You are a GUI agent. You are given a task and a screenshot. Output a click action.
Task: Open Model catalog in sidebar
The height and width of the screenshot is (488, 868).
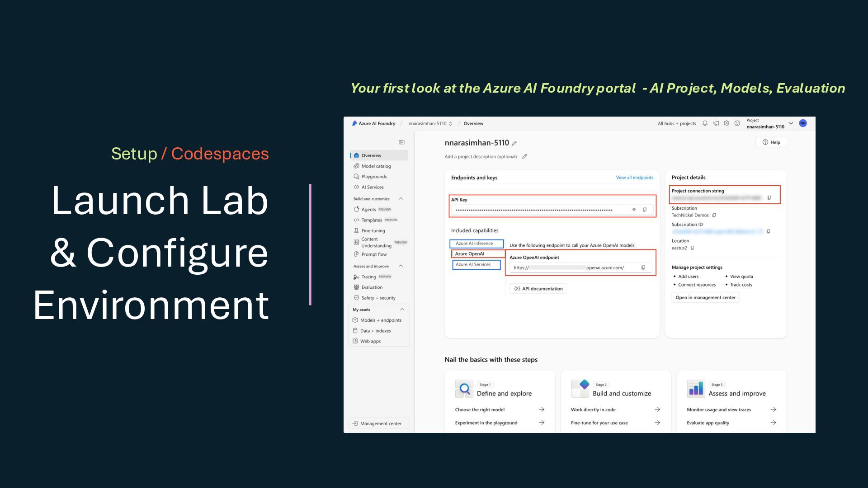coord(376,166)
